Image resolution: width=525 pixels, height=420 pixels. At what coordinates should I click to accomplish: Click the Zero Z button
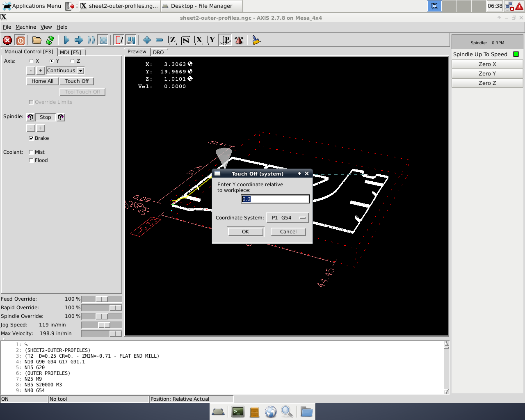point(487,83)
